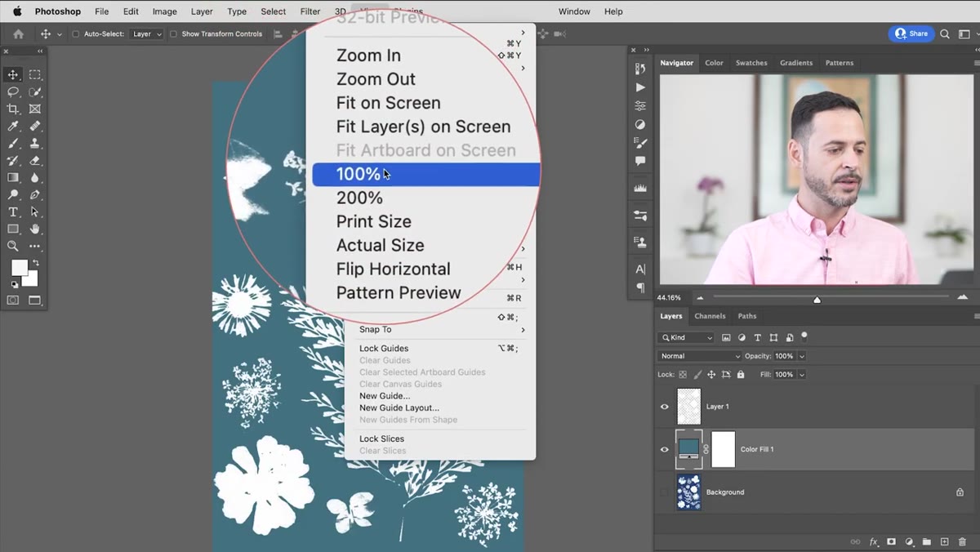The height and width of the screenshot is (552, 980).
Task: Toggle Lock all padlock in Layers panel
Action: tap(741, 375)
